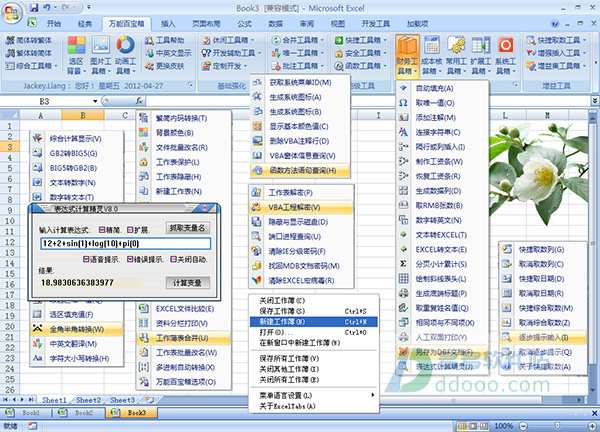This screenshot has width=600, height=432.
Task: Expand the 休闲工具箱 dropdown
Action: click(x=253, y=40)
